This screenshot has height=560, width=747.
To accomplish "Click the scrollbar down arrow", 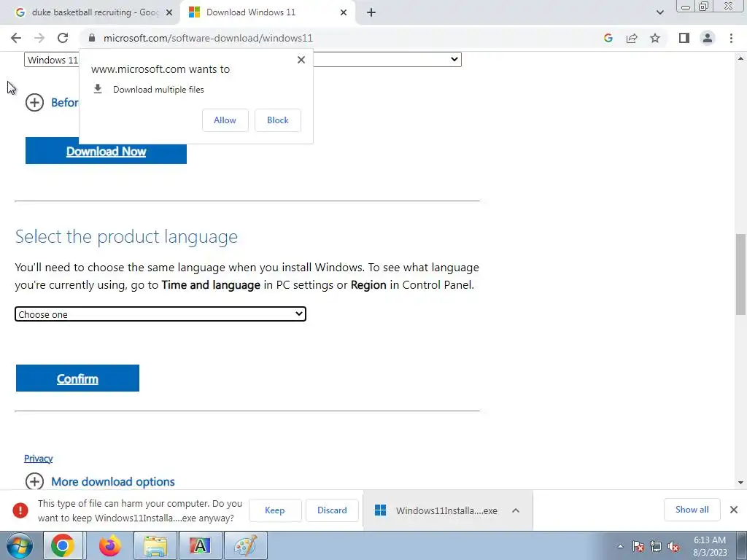I will click(x=740, y=483).
